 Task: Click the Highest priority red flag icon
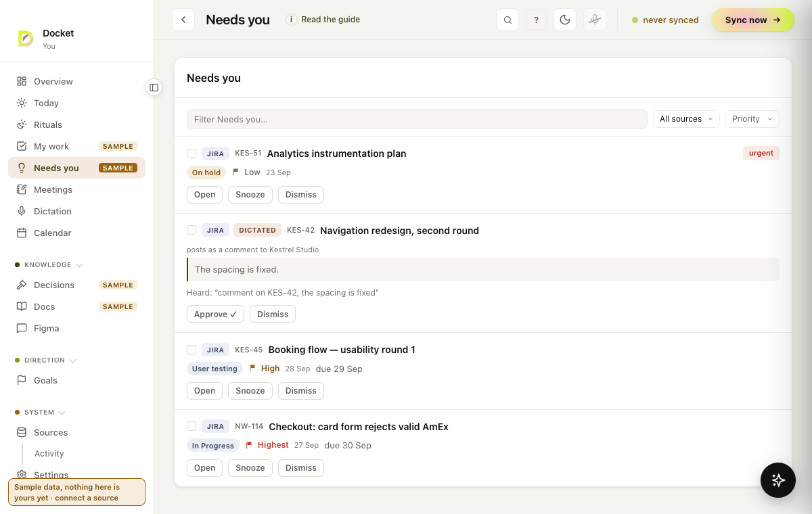[249, 445]
